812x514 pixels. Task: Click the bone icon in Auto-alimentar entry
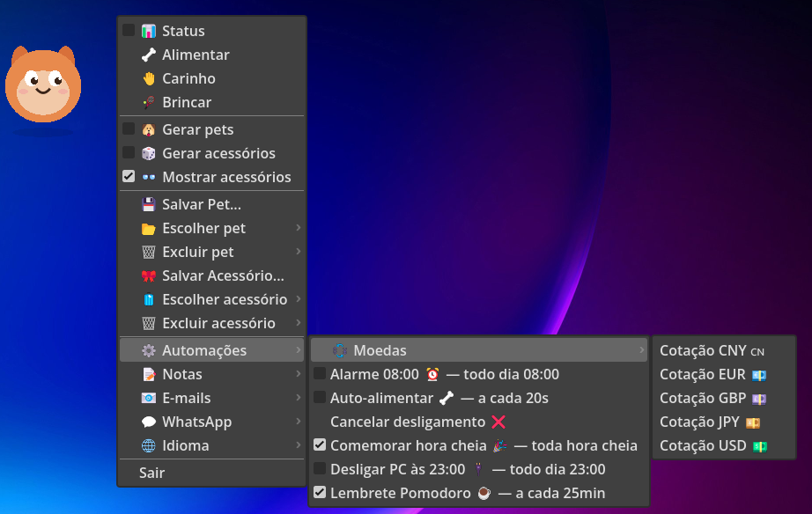(x=447, y=398)
